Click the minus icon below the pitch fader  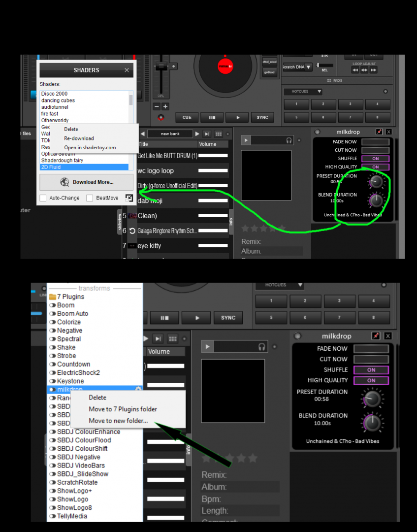tap(157, 106)
